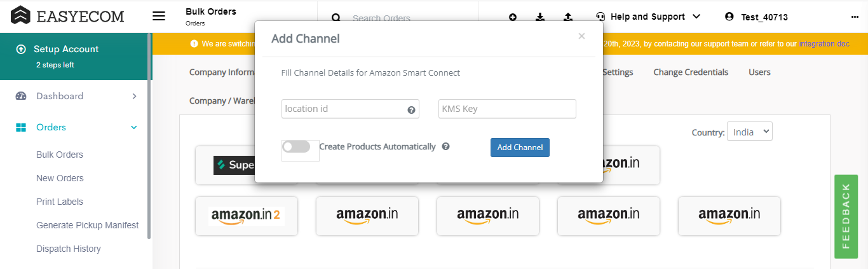
Task: Select Bulk Orders in the sidebar
Action: coord(60,155)
